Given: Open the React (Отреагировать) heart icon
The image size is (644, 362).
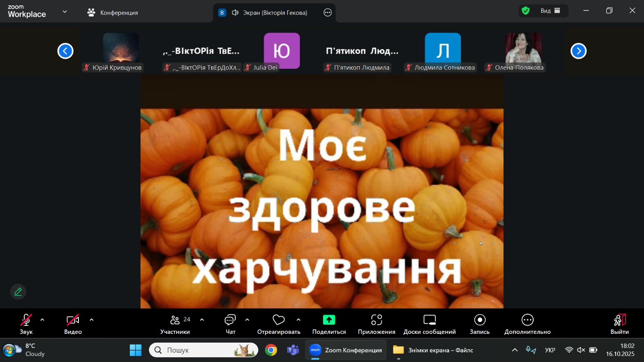Looking at the screenshot, I should [279, 320].
